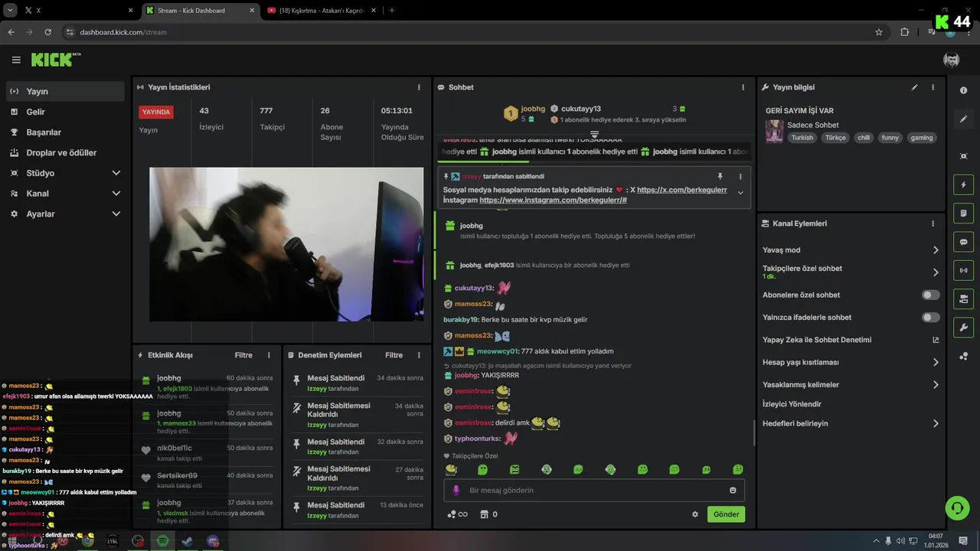
Task: Click the green Gönder button
Action: click(x=726, y=514)
